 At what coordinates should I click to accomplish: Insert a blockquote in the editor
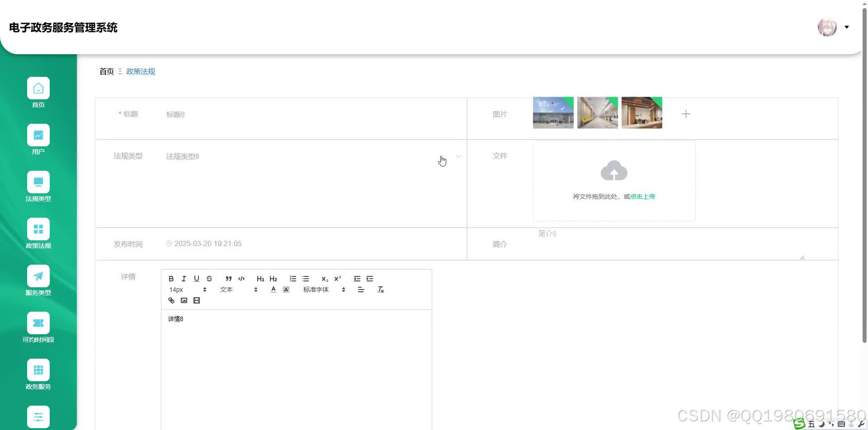coord(229,279)
